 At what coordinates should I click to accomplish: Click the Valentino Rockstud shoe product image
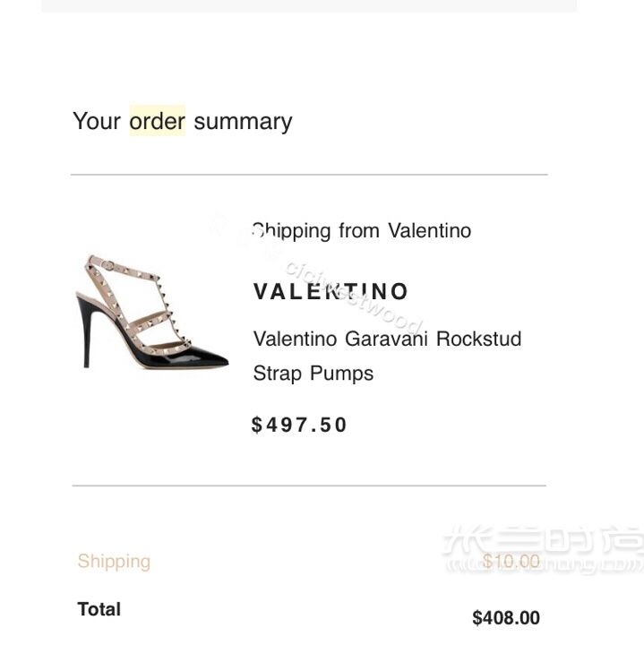151,312
